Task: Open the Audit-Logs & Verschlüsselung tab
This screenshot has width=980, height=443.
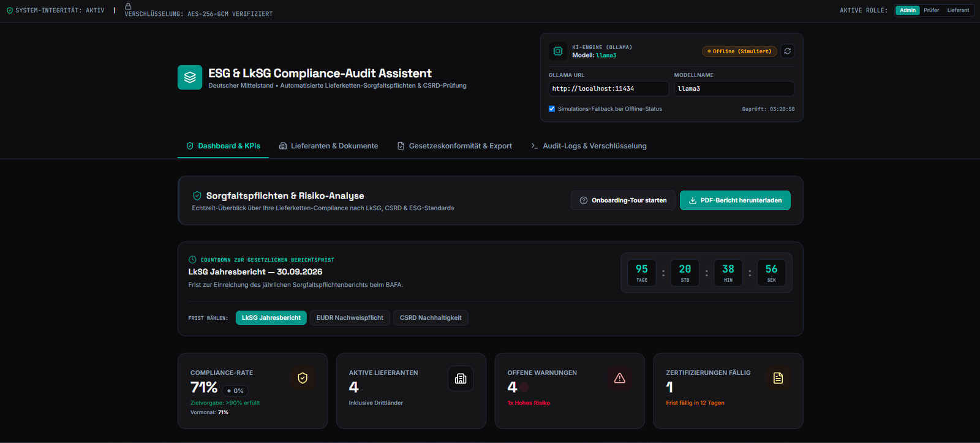Action: [589, 146]
